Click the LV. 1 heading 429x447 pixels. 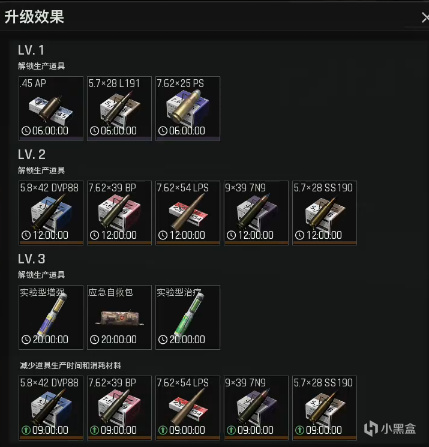click(x=31, y=50)
